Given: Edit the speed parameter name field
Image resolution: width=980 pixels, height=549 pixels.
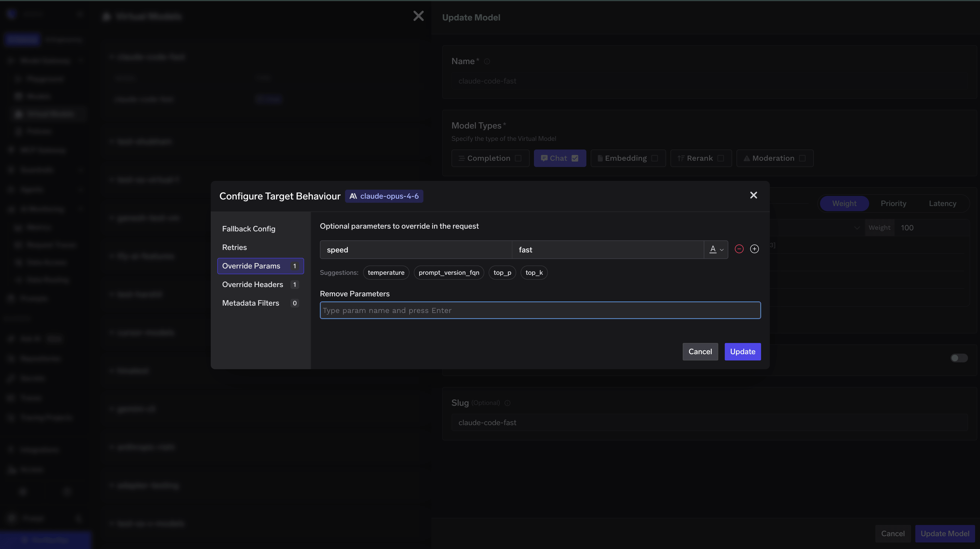Looking at the screenshot, I should coord(415,250).
